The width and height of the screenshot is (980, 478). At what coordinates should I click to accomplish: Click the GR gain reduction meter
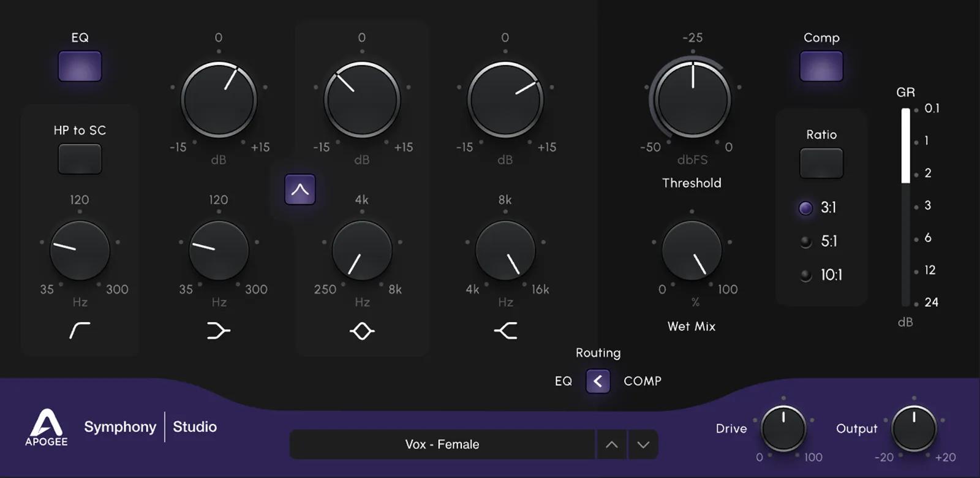click(x=905, y=207)
